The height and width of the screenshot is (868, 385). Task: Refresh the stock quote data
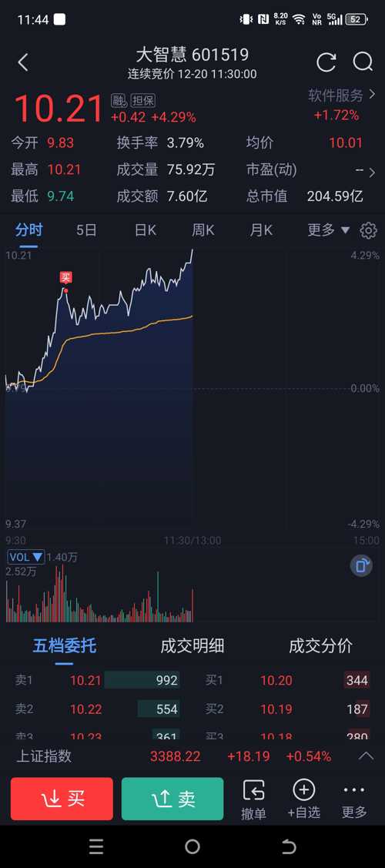click(326, 62)
